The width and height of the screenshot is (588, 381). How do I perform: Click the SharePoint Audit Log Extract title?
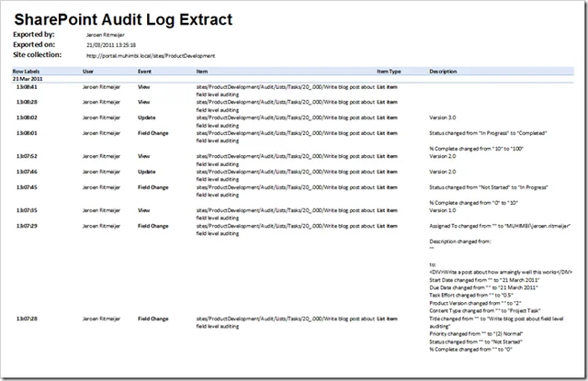pos(123,20)
